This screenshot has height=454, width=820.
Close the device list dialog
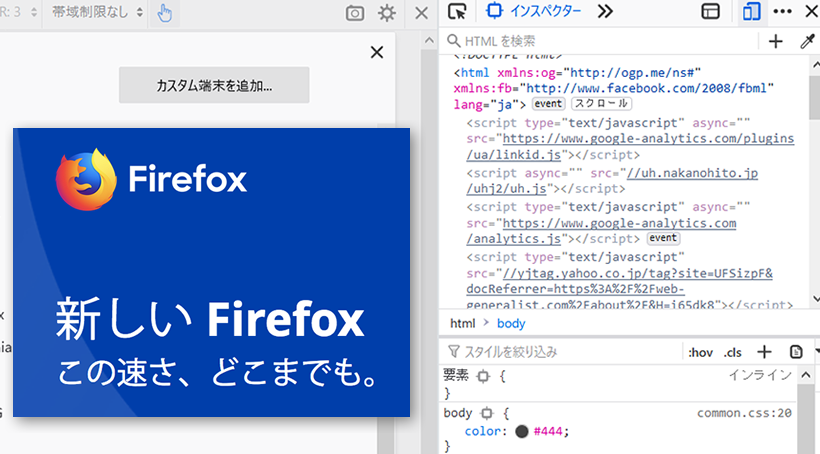(377, 52)
